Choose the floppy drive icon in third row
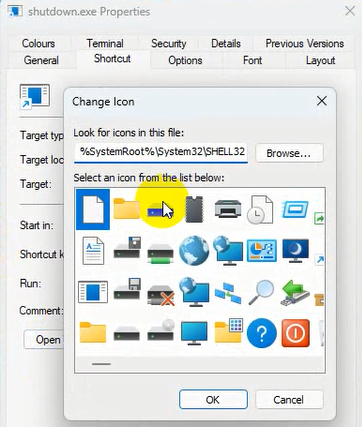This screenshot has height=427, width=362. click(127, 289)
